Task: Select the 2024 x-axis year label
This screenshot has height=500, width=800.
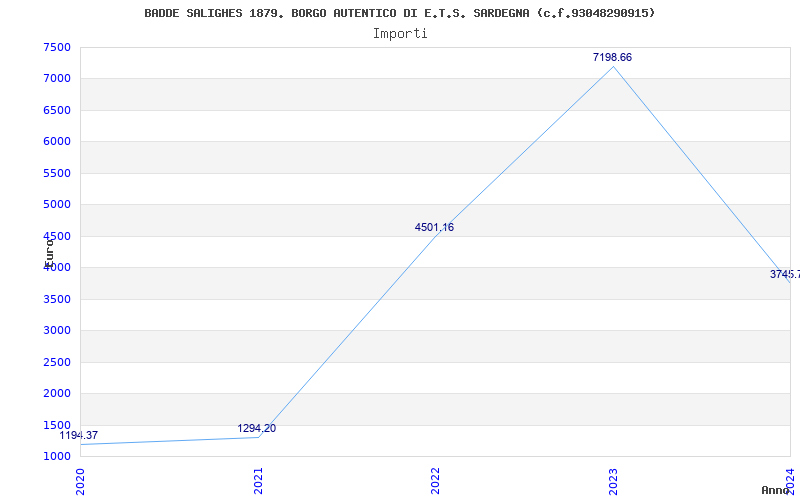Action: click(791, 480)
